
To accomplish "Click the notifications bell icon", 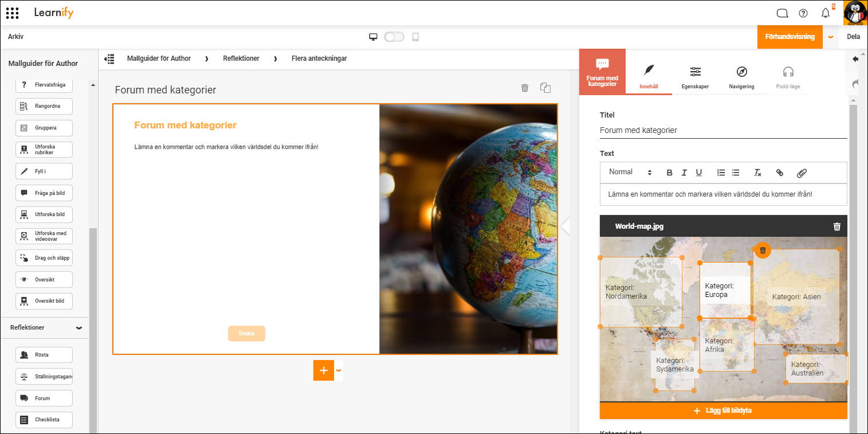I will pos(825,13).
